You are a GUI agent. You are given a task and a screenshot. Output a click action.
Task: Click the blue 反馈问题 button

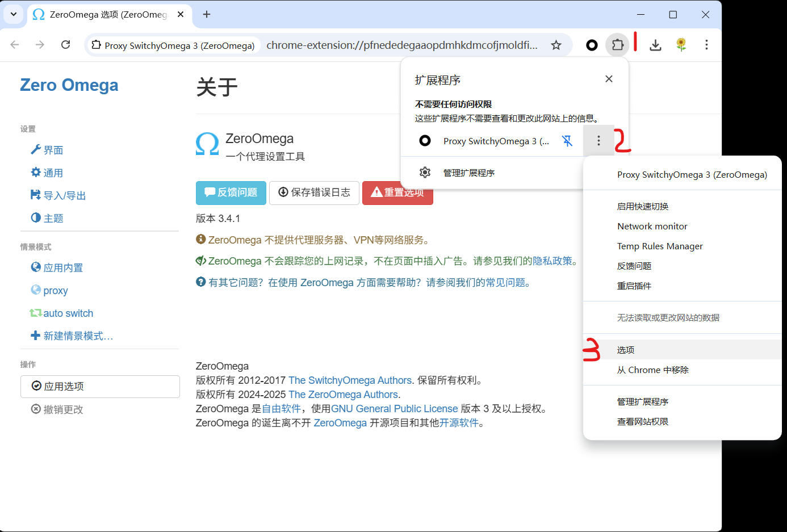pyautogui.click(x=231, y=192)
